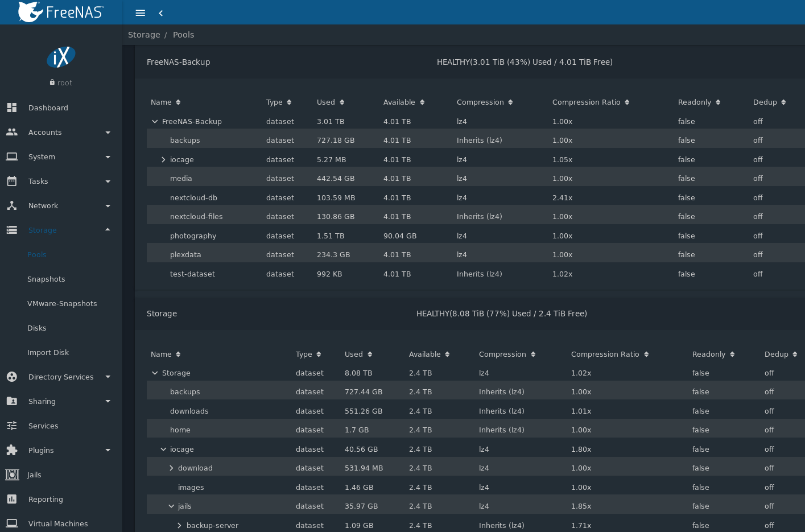Go to the Dashboard menu item

(x=48, y=108)
